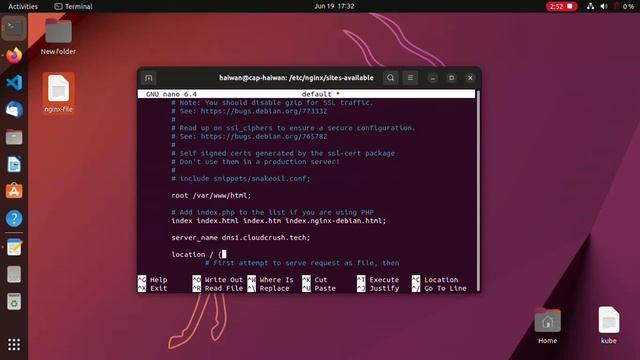Click the ^O Write Out shortcut label
640x360 pixels.
click(218, 280)
